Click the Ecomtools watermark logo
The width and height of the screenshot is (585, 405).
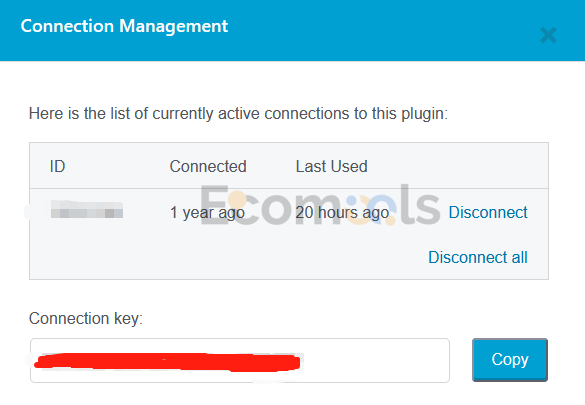tap(320, 205)
